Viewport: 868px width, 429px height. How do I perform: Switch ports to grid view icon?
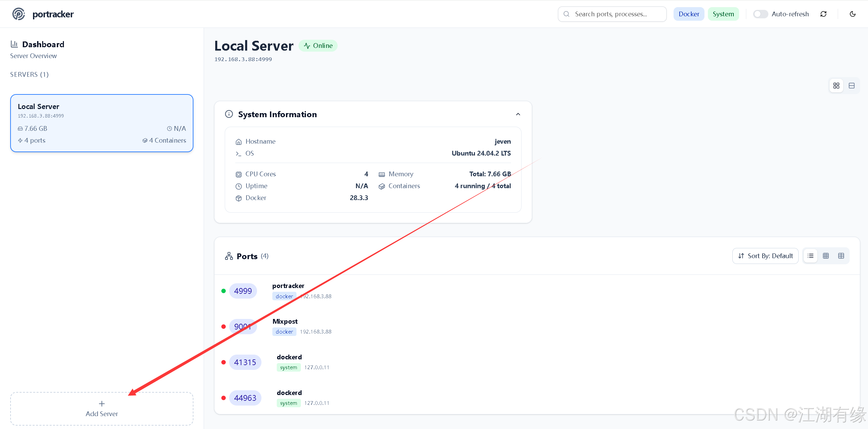click(826, 256)
